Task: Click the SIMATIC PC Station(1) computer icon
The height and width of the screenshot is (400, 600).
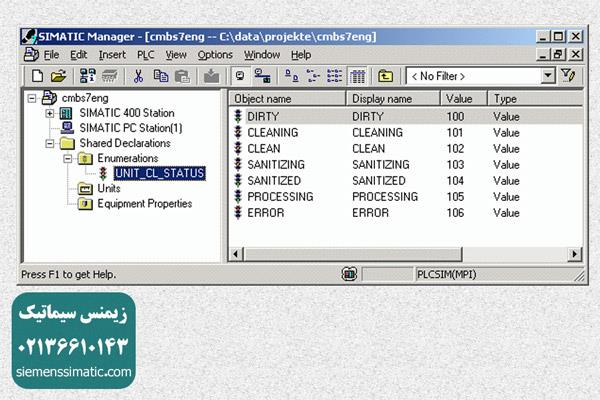Action: point(67,128)
